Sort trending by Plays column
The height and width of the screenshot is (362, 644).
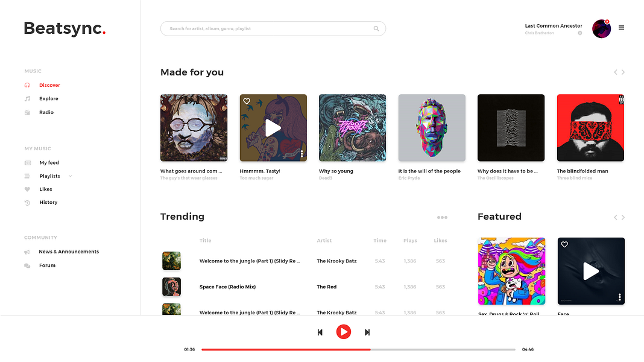410,240
